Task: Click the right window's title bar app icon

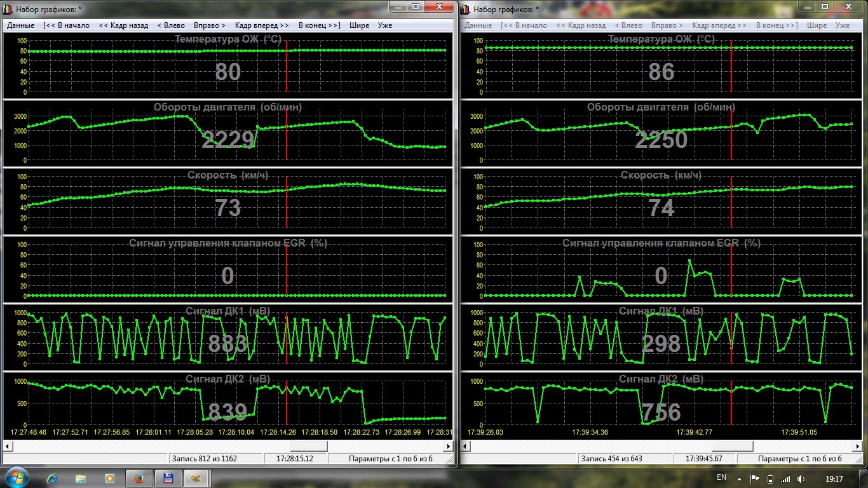Action: (465, 9)
